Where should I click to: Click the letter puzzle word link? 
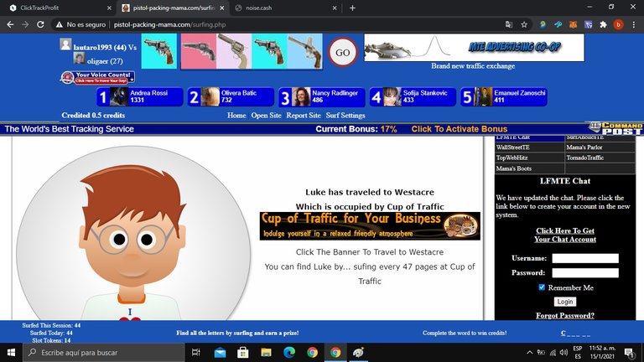click(575, 333)
